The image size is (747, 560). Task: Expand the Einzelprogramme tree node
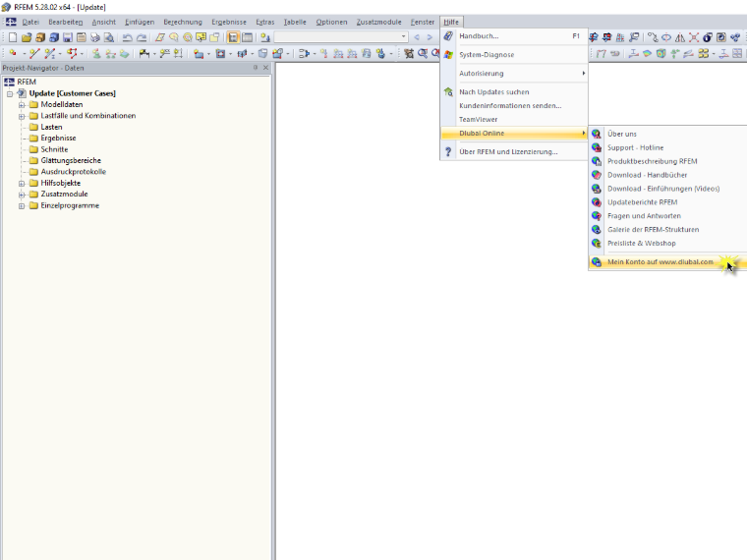[22, 205]
